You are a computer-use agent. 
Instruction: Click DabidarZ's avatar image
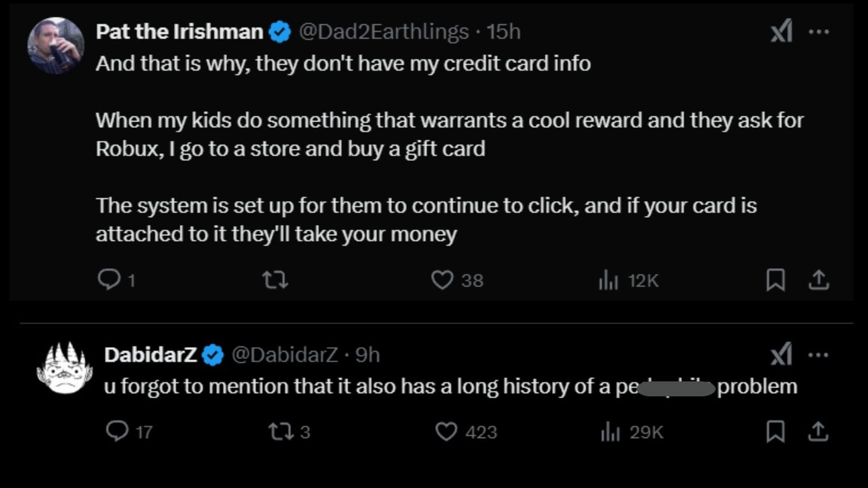[65, 369]
